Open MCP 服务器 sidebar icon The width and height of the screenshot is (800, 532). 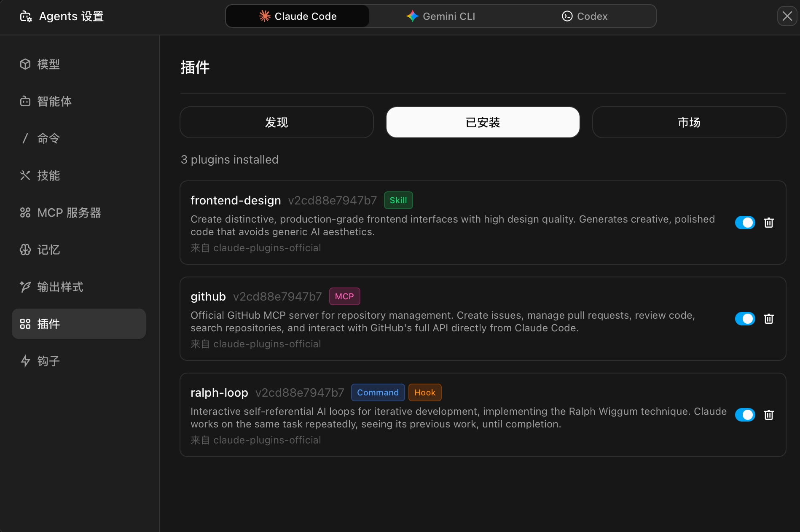(25, 212)
